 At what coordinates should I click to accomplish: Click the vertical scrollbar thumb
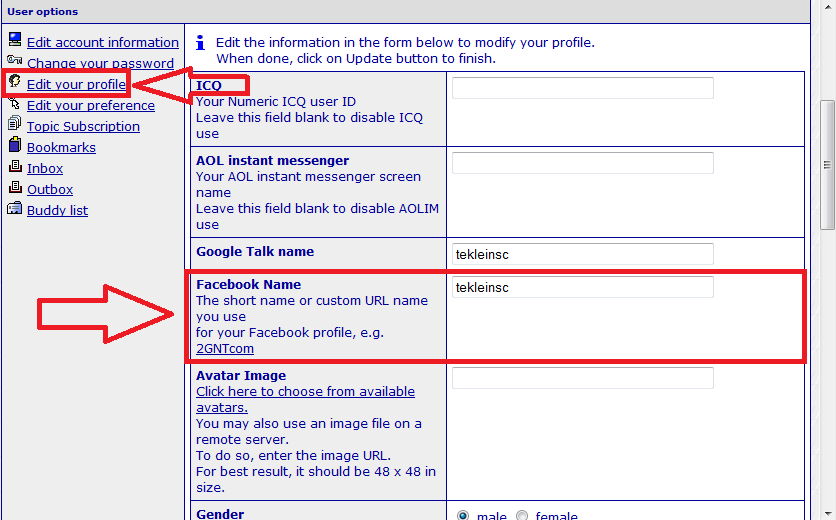(827, 165)
